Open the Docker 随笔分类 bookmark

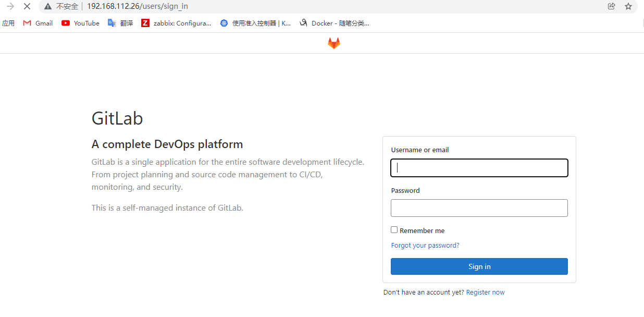(x=335, y=23)
